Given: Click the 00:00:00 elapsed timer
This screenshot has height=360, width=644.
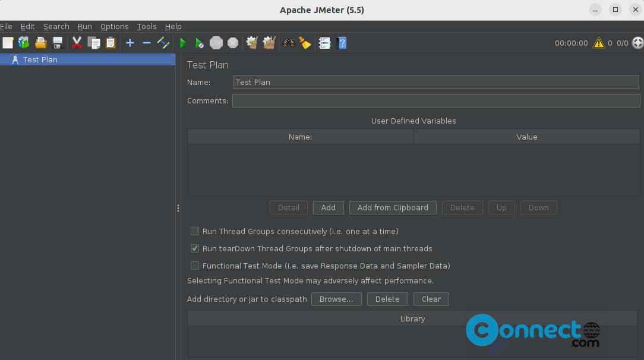Looking at the screenshot, I should coord(572,43).
